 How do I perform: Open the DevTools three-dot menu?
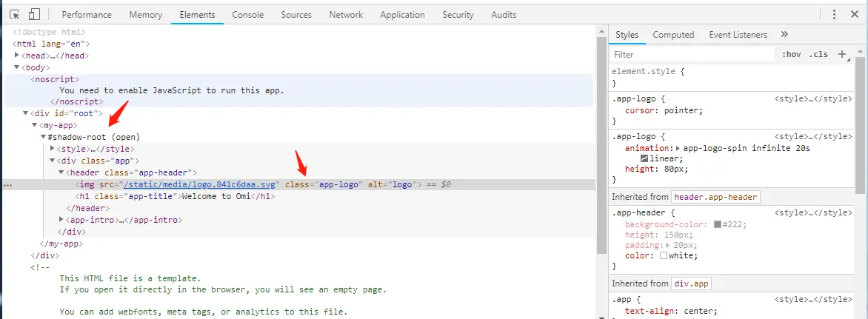click(x=834, y=14)
